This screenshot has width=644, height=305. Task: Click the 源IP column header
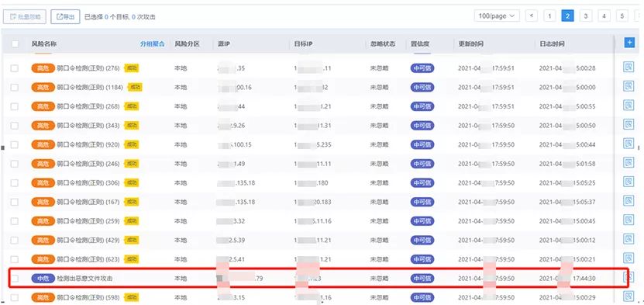click(224, 44)
